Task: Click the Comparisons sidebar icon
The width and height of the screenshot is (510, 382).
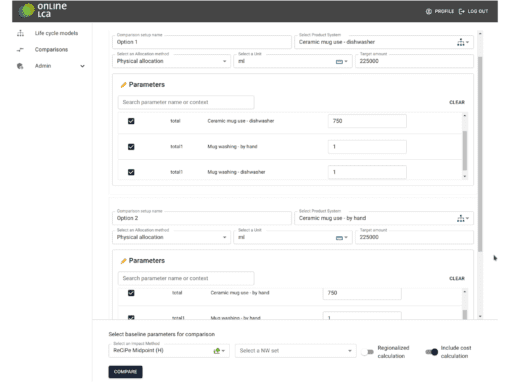Action: coord(20,50)
